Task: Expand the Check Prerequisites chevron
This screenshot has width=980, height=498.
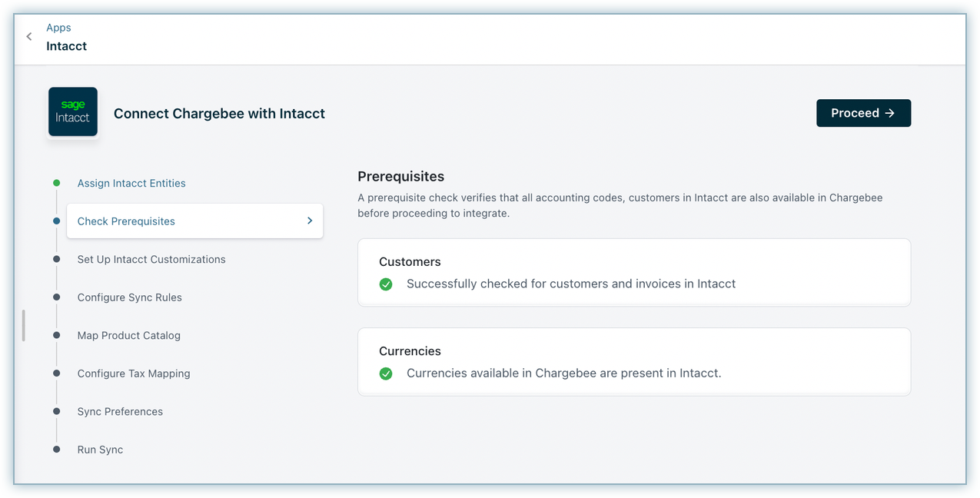Action: coord(310,221)
